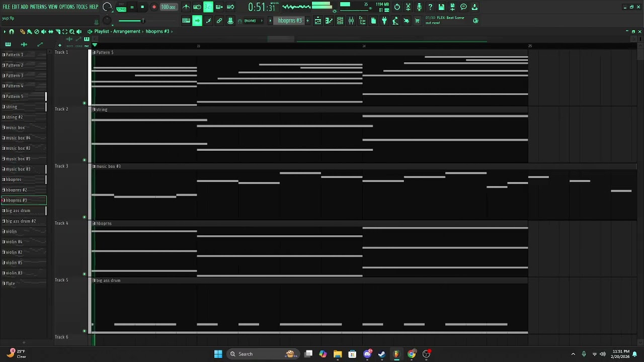Select big ass drum in the picker
This screenshot has height=362, width=644.
[24, 211]
